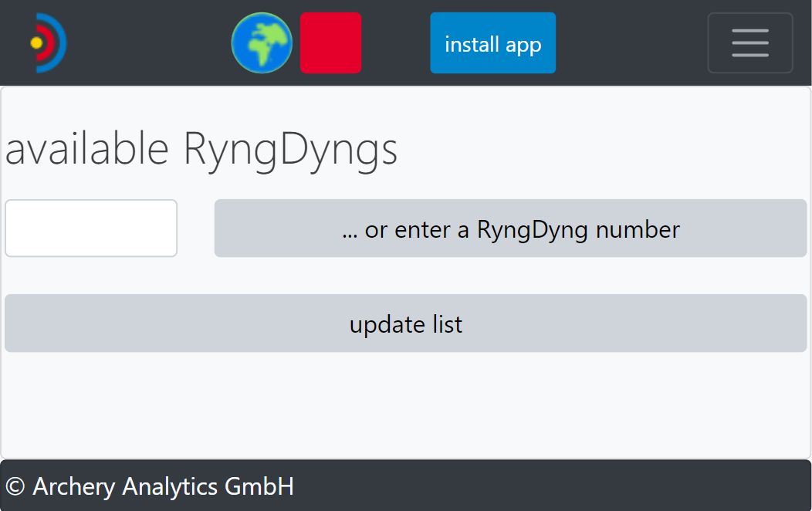
Task: Return home via the bullseye logo
Action: 48,43
